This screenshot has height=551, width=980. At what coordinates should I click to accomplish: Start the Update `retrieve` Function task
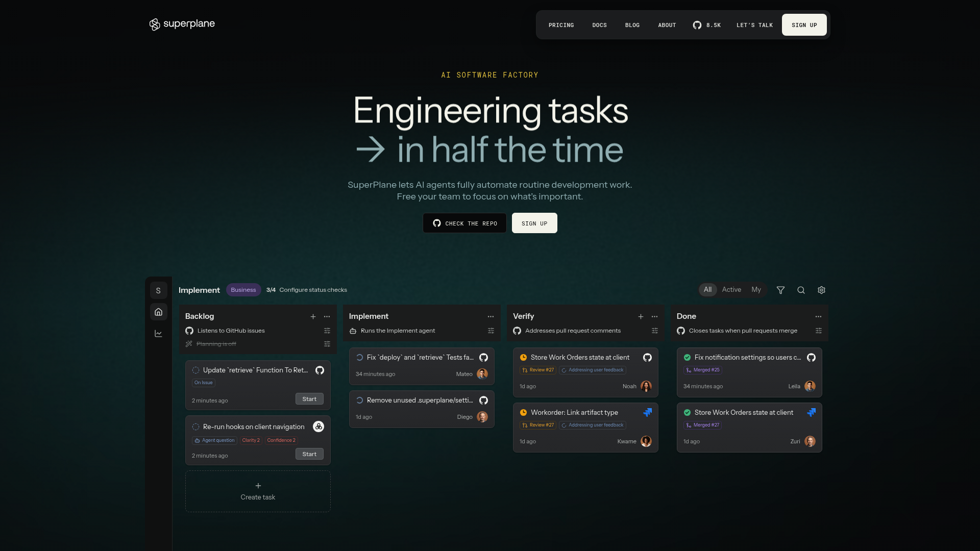tap(309, 399)
